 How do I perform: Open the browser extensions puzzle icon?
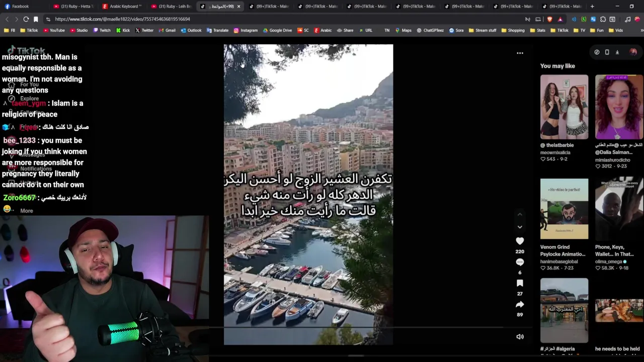[603, 19]
